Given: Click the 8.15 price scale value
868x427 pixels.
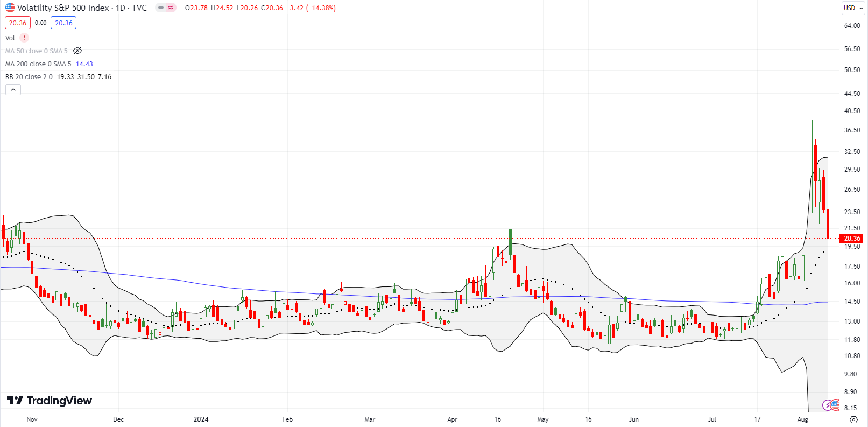Looking at the screenshot, I should [x=851, y=408].
